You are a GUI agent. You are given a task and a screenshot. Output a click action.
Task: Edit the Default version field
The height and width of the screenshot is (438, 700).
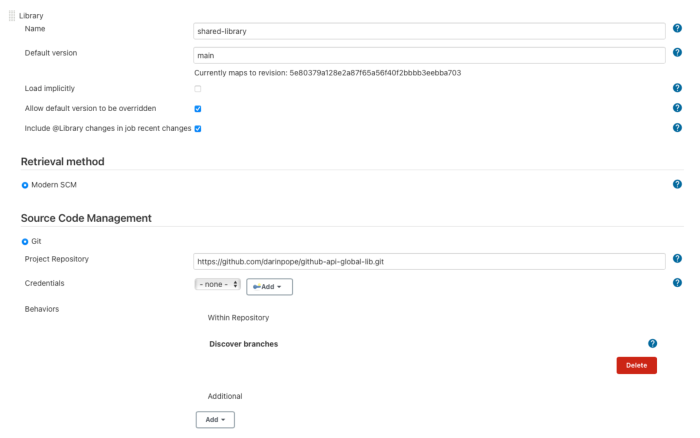pos(429,55)
